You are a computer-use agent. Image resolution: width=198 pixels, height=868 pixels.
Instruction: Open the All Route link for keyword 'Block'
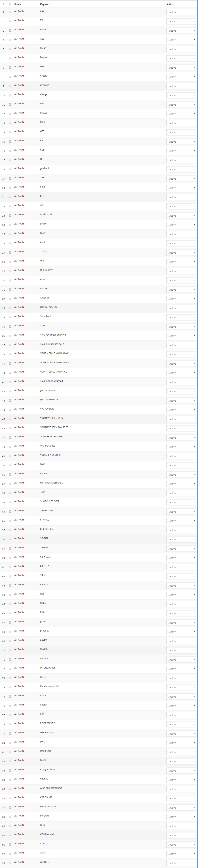pos(19,233)
